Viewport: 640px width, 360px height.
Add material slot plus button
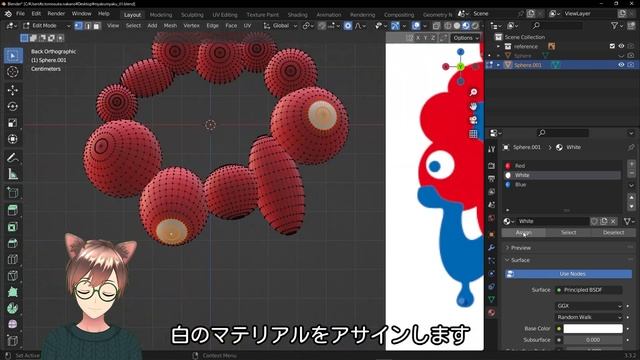(631, 164)
